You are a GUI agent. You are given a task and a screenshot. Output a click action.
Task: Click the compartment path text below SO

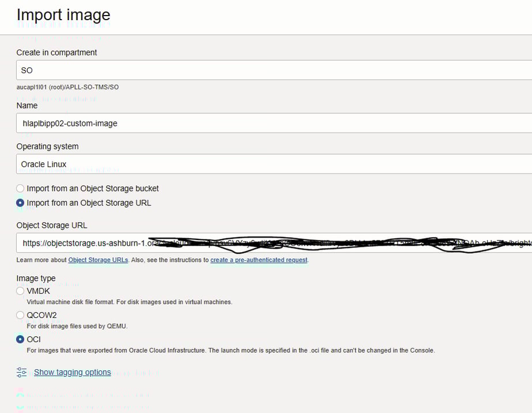[67, 87]
